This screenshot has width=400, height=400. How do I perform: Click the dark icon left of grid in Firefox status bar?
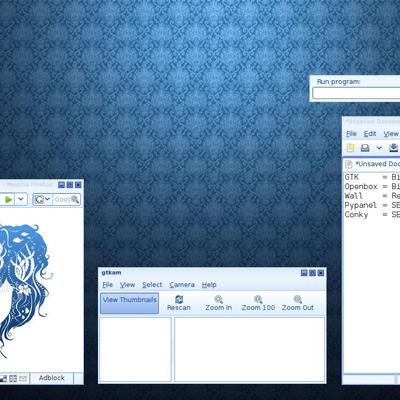pos(3,379)
